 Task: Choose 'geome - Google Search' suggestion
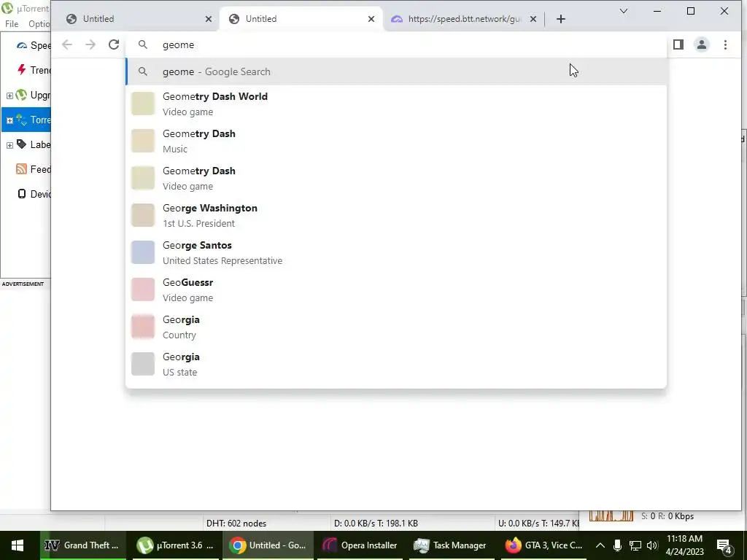(396, 71)
